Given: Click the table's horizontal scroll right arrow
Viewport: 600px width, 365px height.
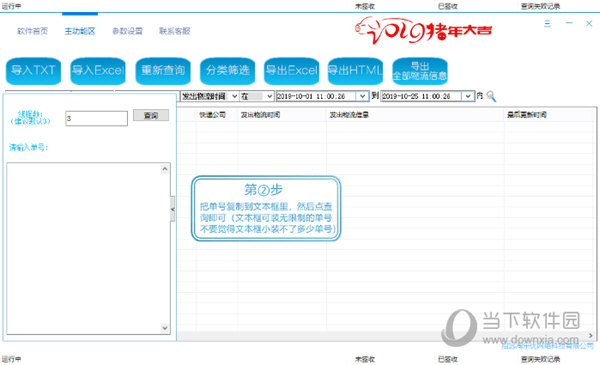Looking at the screenshot, I should pos(591,336).
